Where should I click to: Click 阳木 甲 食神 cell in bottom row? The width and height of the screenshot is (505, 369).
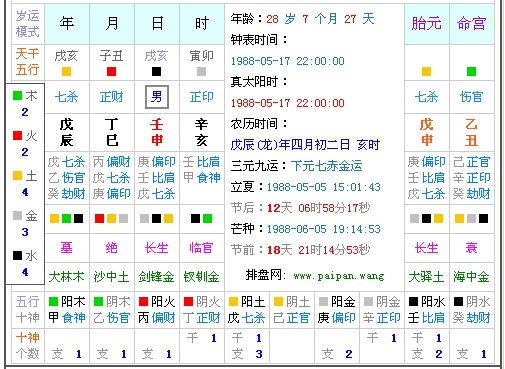click(x=67, y=310)
